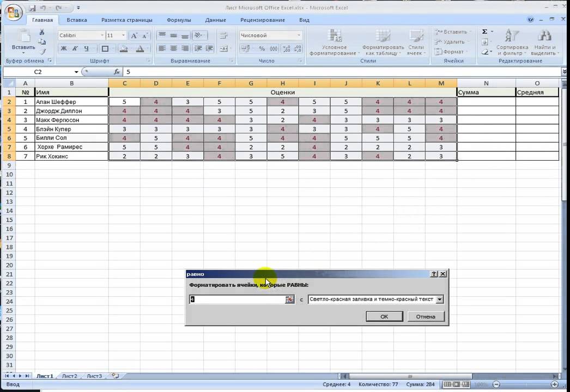Toggle bold Ж formatting
The image size is (570, 392).
pyautogui.click(x=64, y=48)
